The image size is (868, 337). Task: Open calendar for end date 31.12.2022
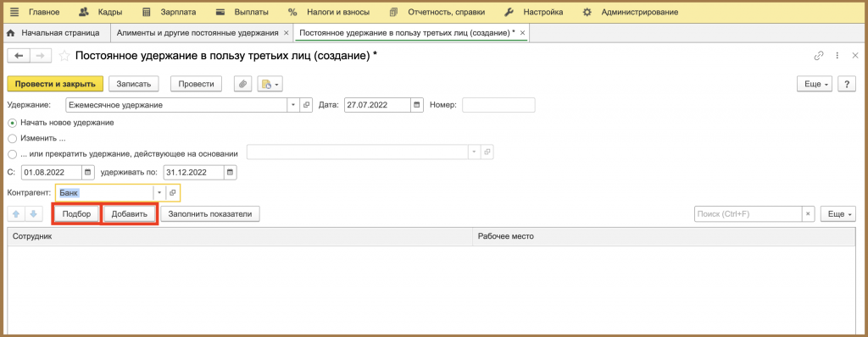click(231, 172)
